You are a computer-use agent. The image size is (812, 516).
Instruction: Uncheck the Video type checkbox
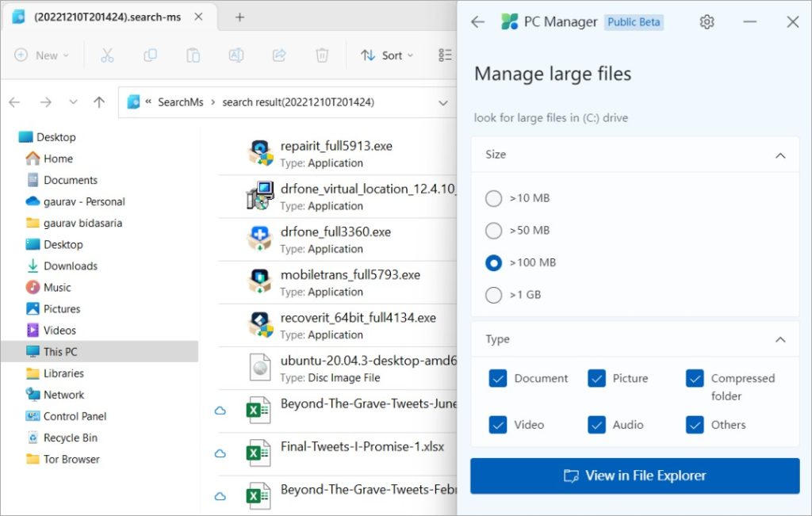click(498, 425)
